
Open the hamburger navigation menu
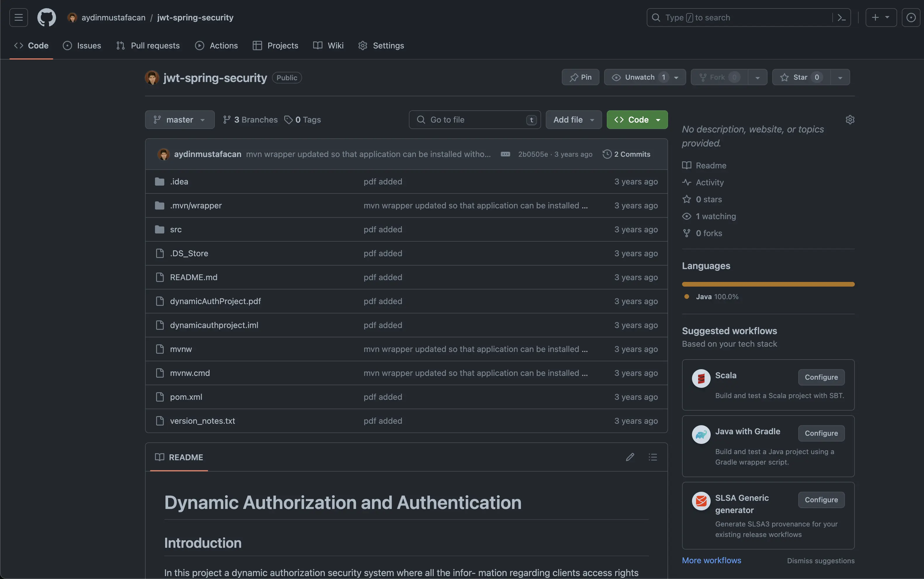pyautogui.click(x=18, y=18)
